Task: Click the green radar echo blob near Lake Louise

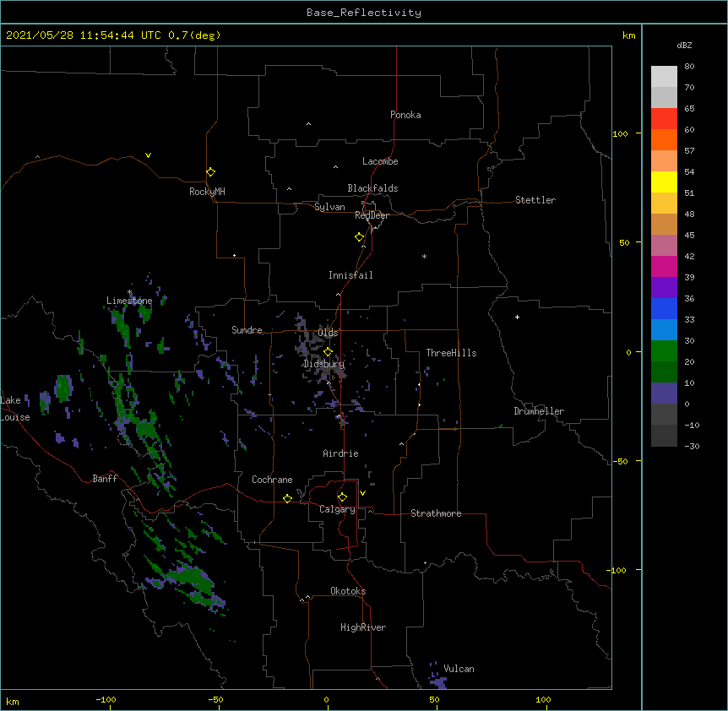Action: pos(63,388)
